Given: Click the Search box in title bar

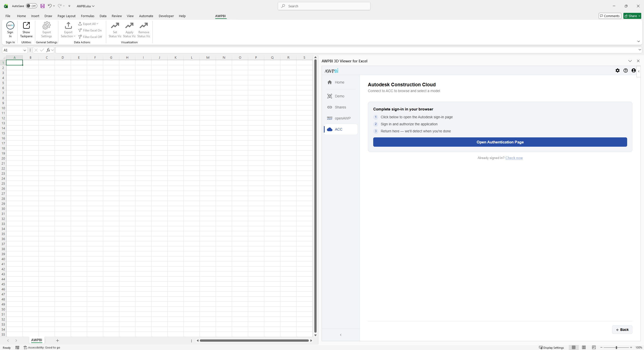Looking at the screenshot, I should [324, 6].
